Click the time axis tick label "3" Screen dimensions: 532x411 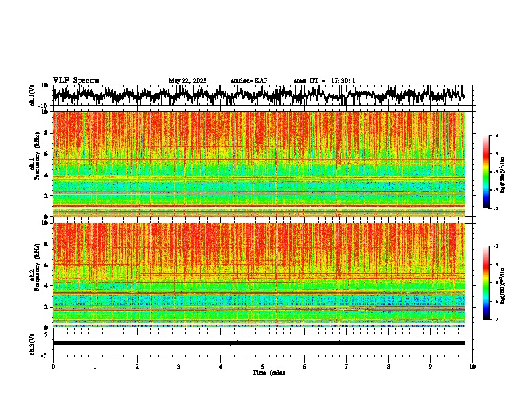click(x=179, y=367)
